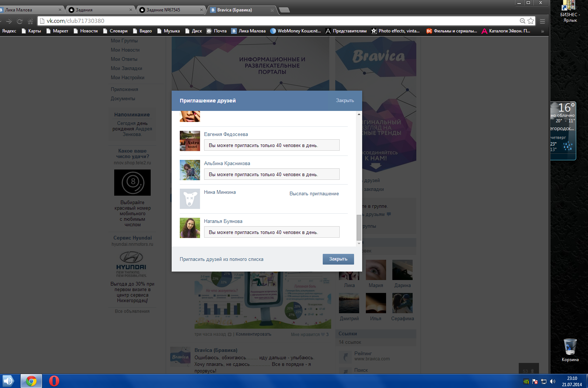Open the Новости bookmark
588x388 pixels.
[x=85, y=31]
